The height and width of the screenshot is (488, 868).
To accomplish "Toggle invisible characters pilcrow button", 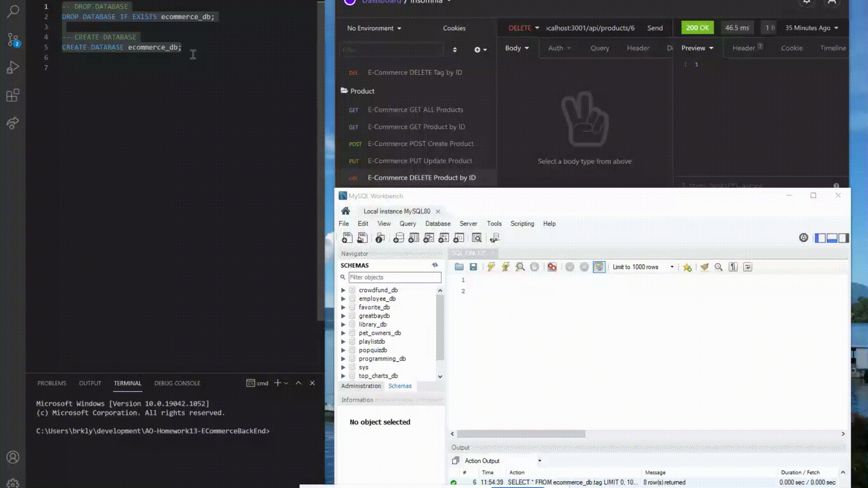I will click(733, 267).
